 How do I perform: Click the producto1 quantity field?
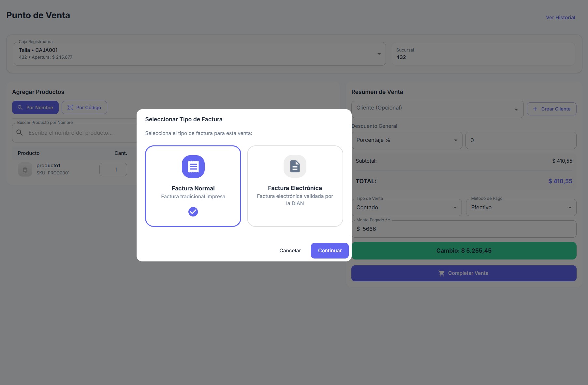113,170
